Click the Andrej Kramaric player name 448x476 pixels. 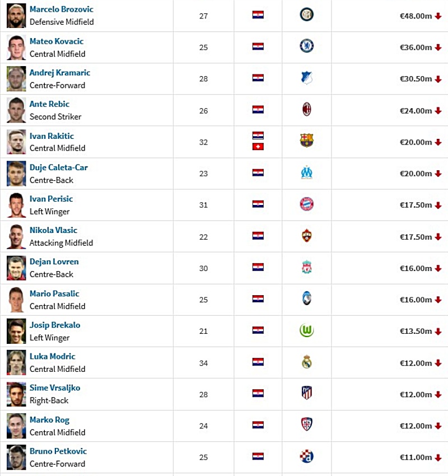pyautogui.click(x=60, y=73)
